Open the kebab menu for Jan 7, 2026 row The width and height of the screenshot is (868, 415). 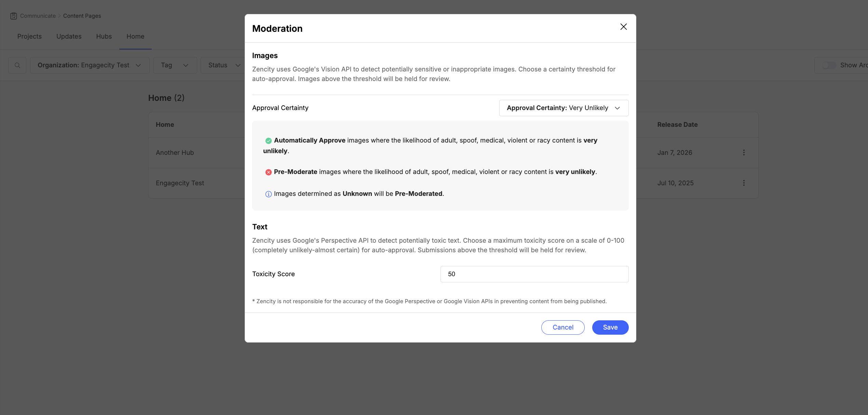coord(744,152)
